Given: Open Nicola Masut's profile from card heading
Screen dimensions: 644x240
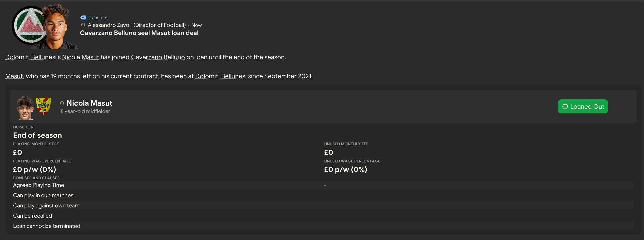Looking at the screenshot, I should tap(89, 103).
